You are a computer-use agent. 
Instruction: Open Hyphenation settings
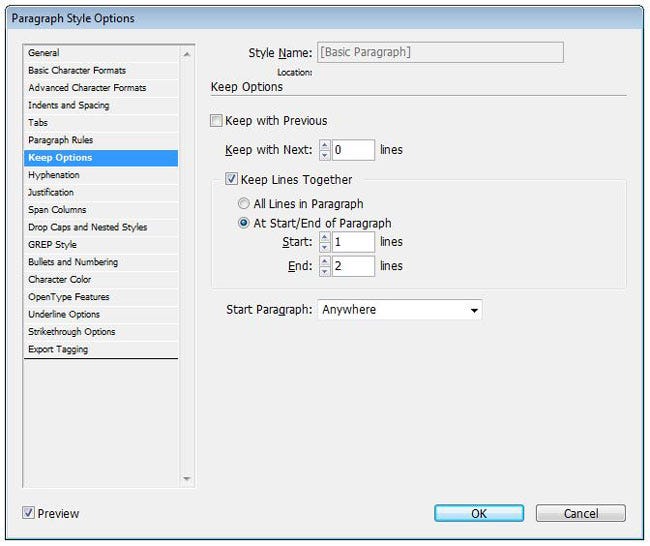[101, 175]
